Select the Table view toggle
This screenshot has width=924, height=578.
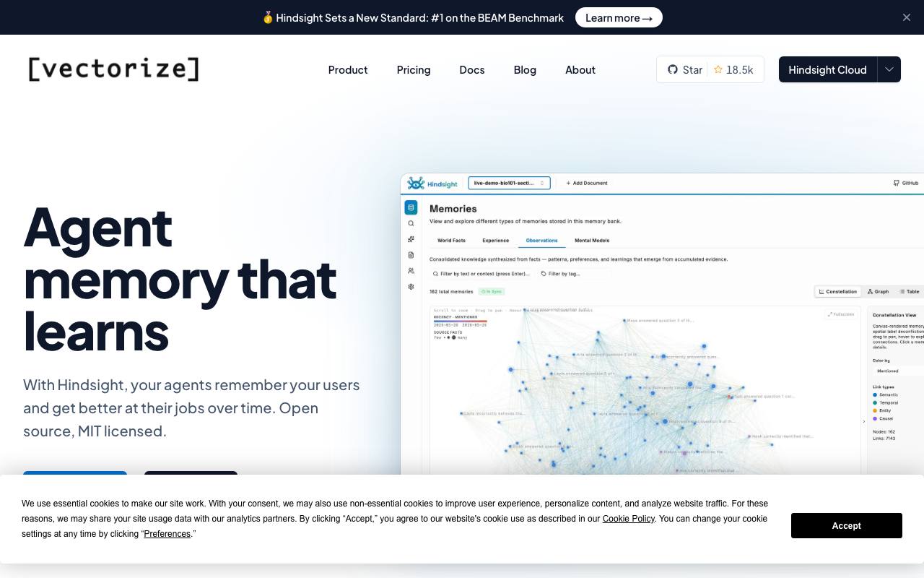click(910, 291)
